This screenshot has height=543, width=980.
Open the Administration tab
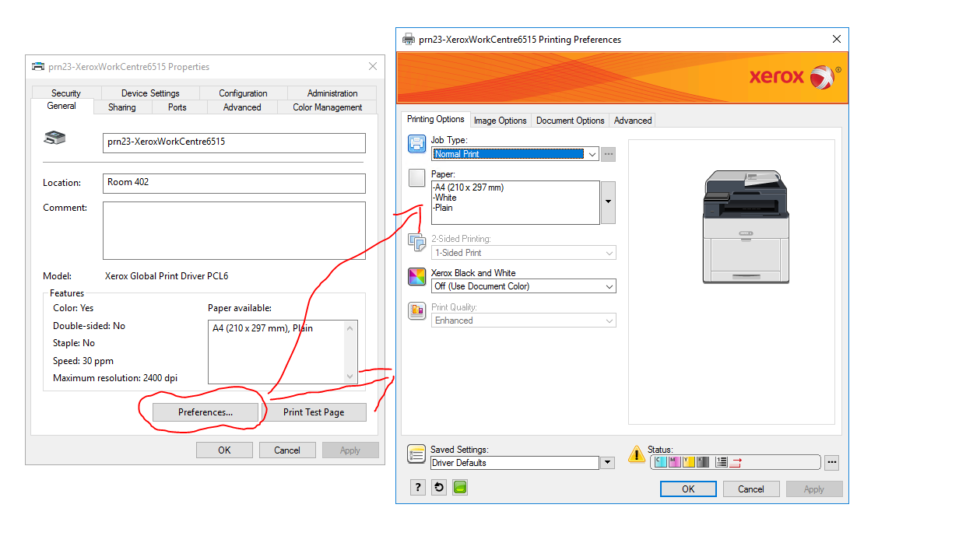pyautogui.click(x=332, y=93)
